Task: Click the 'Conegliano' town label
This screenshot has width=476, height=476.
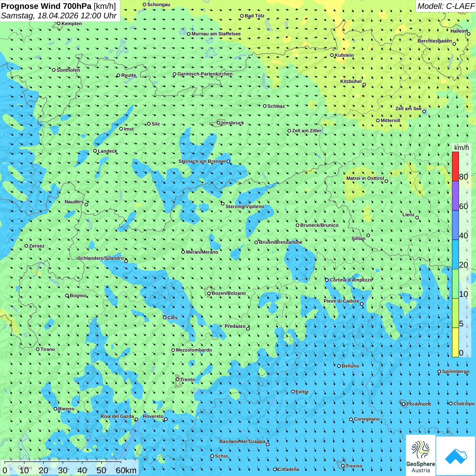Action: pyautogui.click(x=367, y=419)
